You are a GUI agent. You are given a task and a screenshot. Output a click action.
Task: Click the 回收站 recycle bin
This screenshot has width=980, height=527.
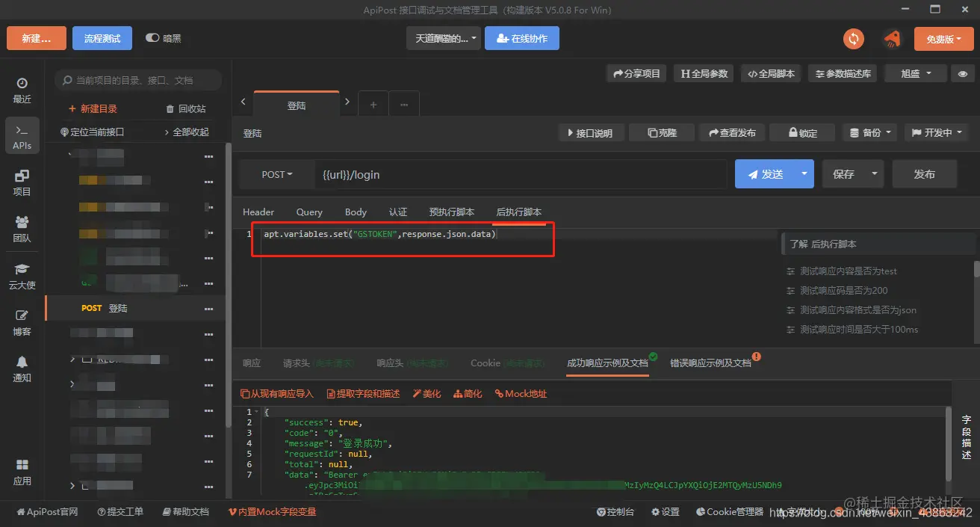coord(186,108)
